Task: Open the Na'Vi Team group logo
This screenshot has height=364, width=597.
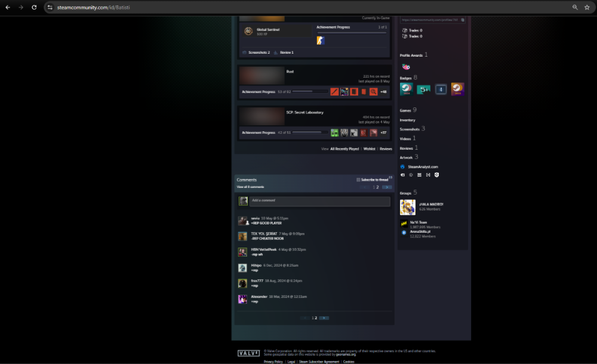Action: point(404,224)
